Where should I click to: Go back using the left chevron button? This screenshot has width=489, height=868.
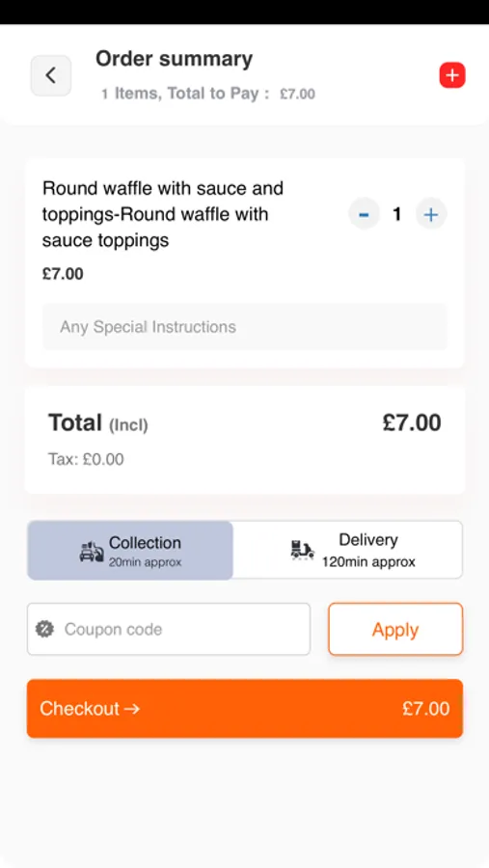coord(50,75)
